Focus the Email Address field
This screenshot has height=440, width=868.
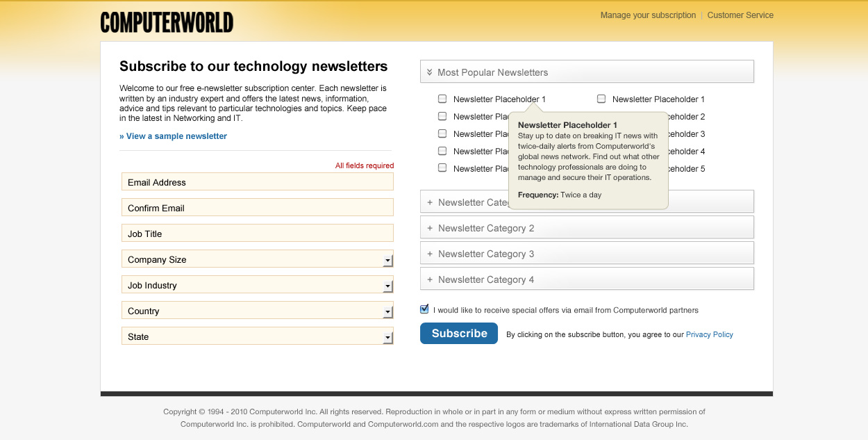(258, 182)
